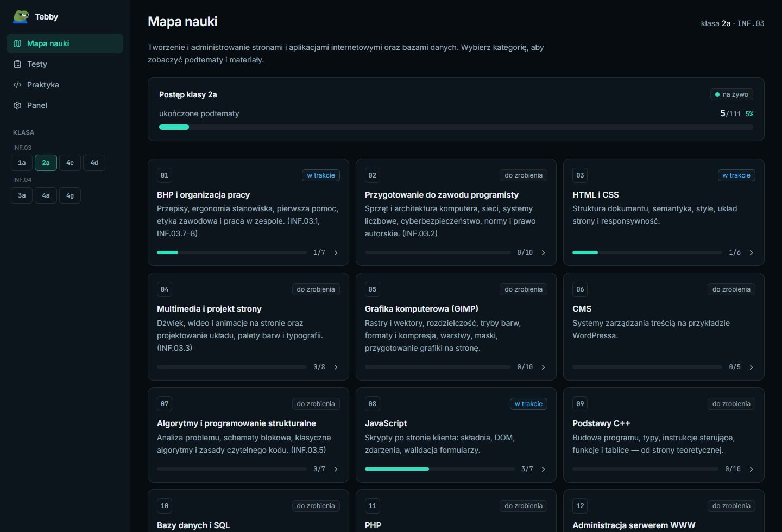The width and height of the screenshot is (782, 532).
Task: Click the HTML i CSS progress bar
Action: (647, 252)
